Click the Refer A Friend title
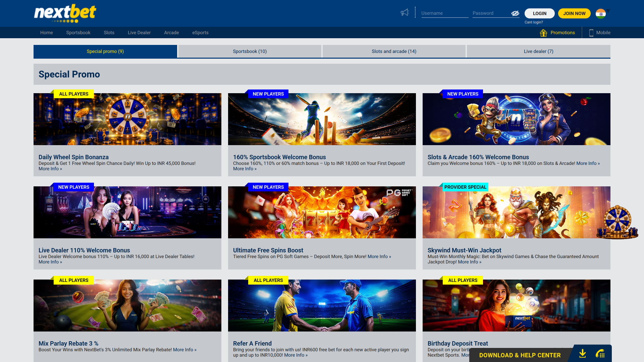 coord(252,344)
